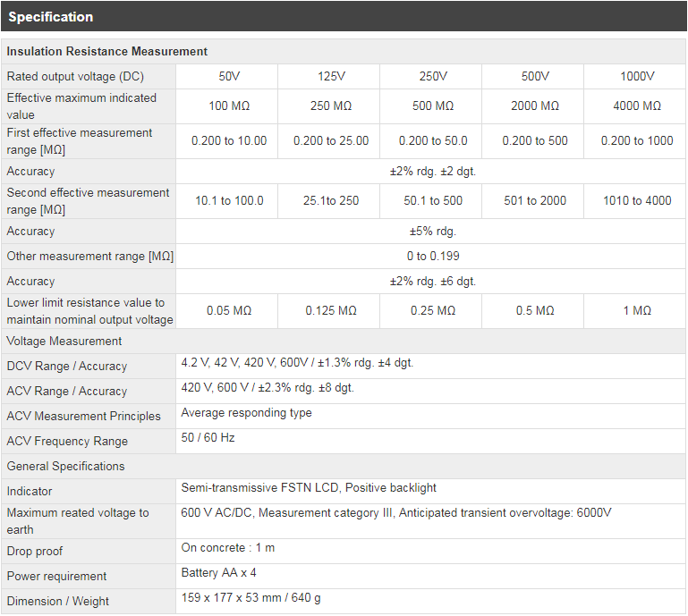Click the 0 to 0.199 range value
Viewport: 688px width, 616px height.
pyautogui.click(x=432, y=257)
